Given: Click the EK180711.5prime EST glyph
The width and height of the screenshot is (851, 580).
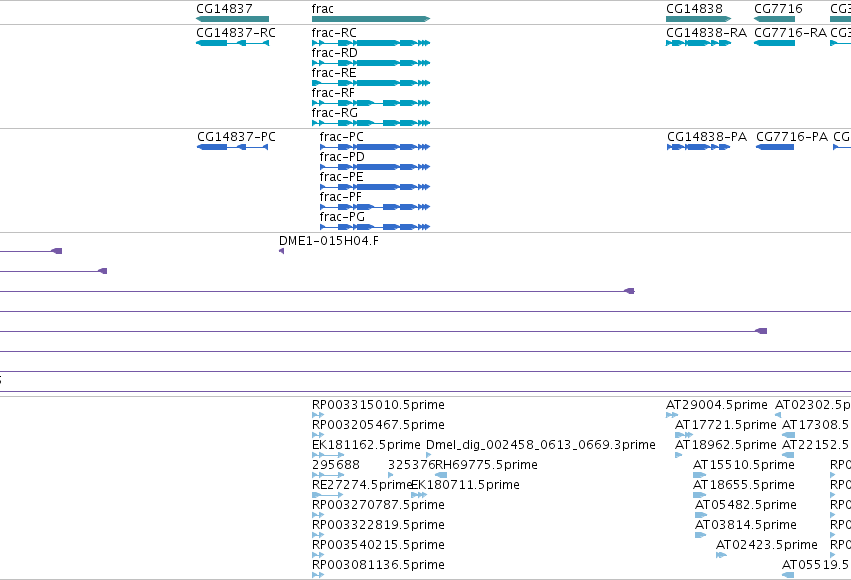Looking at the screenshot, I should pos(419,495).
